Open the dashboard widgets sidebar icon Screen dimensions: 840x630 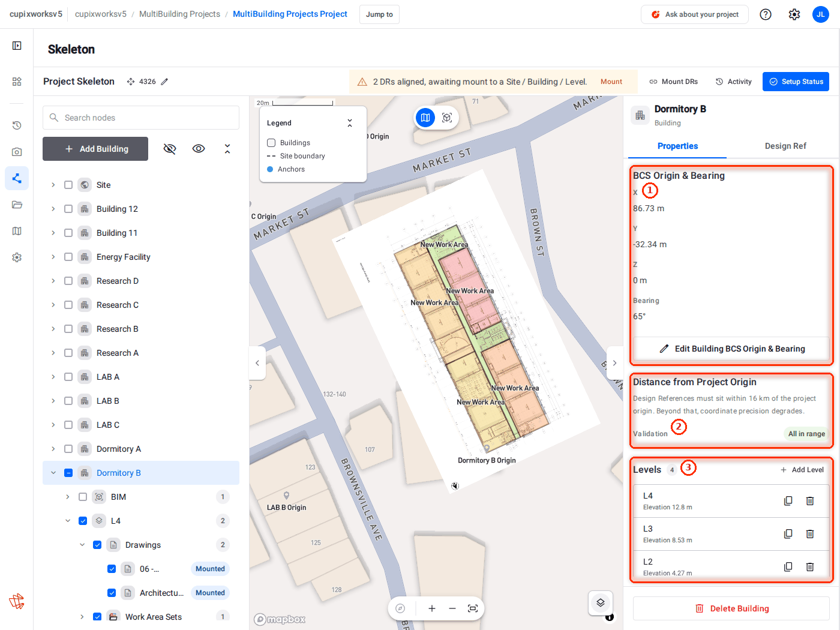[x=17, y=82]
